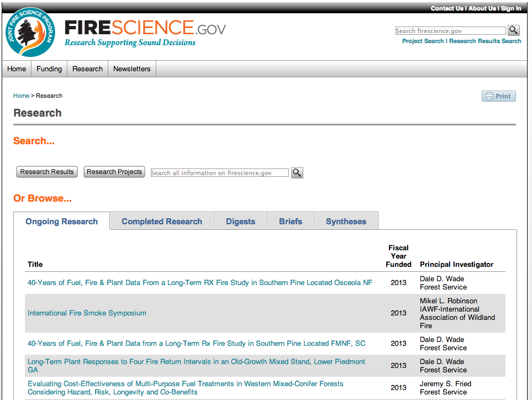Open Evaluating Cost-Effectiveness fuel treatments link

186,388
